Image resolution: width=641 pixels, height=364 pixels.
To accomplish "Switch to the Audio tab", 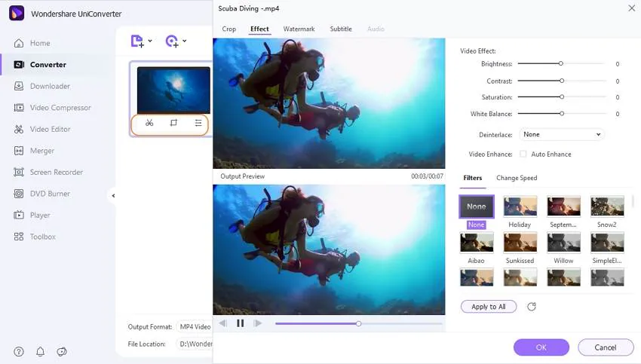I will 376,29.
